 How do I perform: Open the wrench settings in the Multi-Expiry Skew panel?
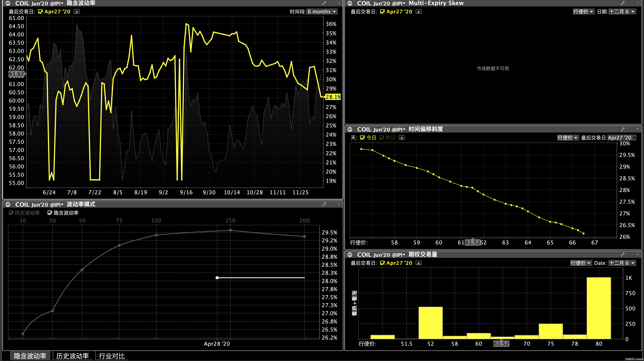coord(623,3)
